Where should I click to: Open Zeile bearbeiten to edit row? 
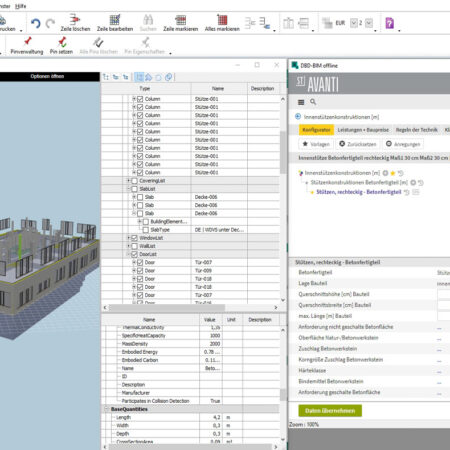point(115,23)
